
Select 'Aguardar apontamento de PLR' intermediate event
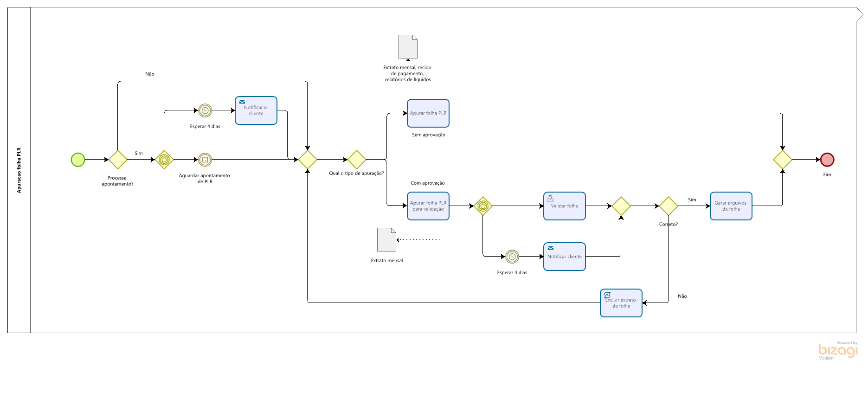tap(205, 160)
